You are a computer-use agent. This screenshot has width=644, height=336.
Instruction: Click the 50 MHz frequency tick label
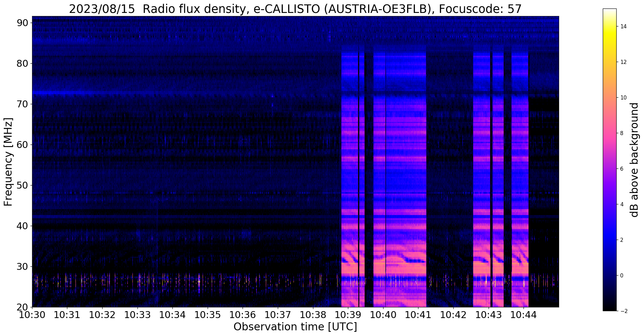[23, 185]
